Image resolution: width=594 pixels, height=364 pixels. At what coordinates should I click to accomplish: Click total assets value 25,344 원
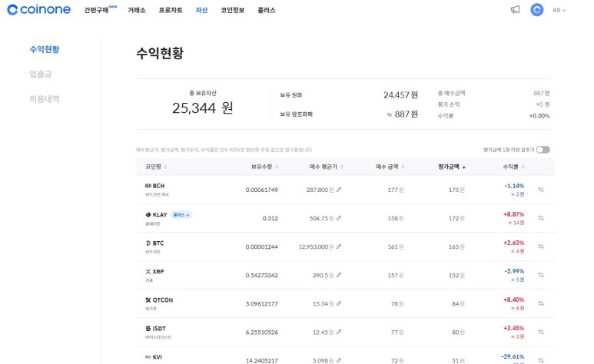click(203, 108)
